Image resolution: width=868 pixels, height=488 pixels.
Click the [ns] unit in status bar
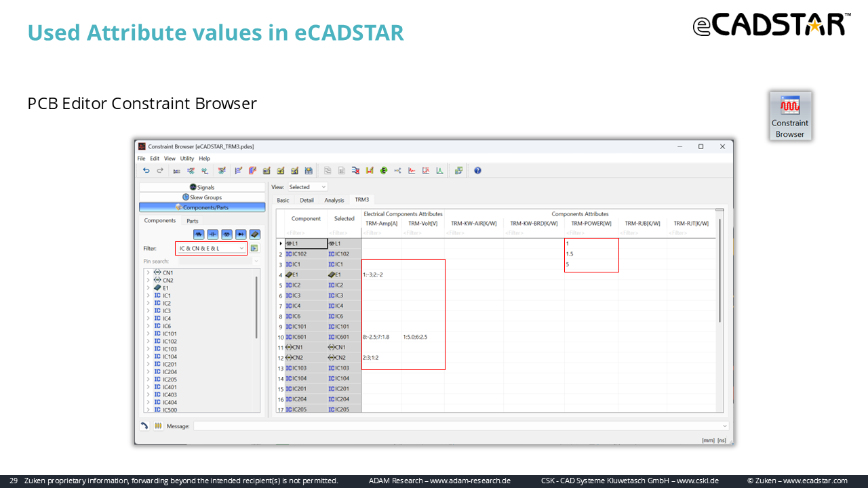722,441
